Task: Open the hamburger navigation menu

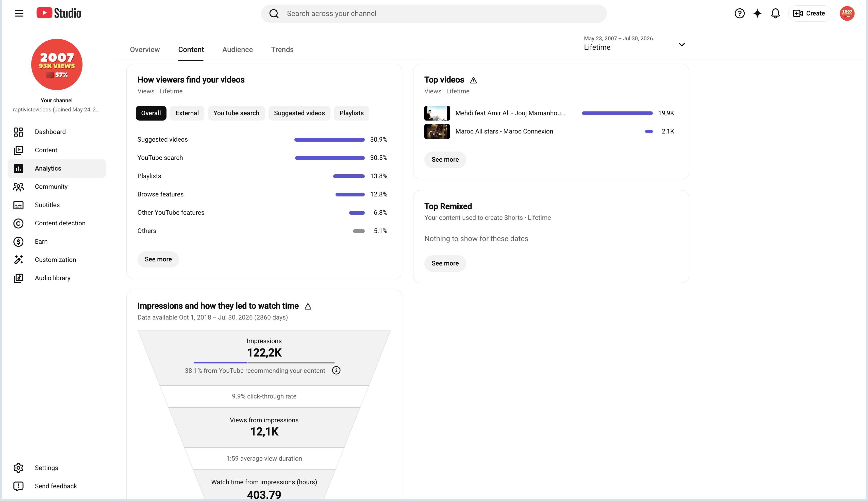Action: pyautogui.click(x=19, y=13)
